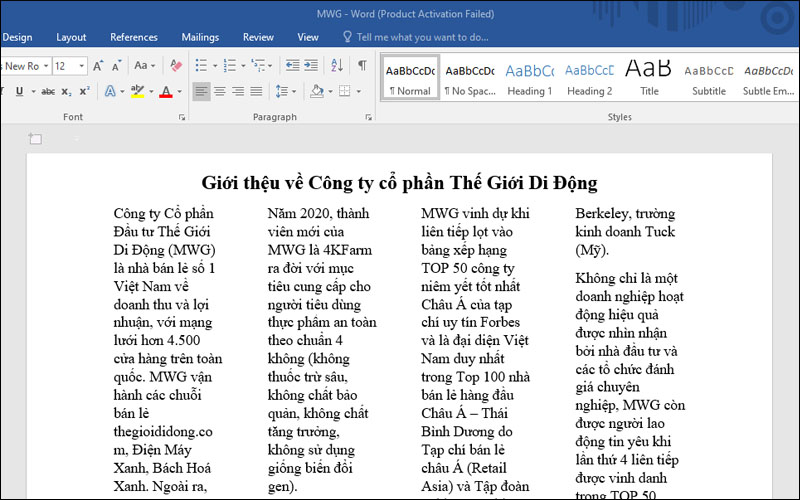Expand borders dropdown arrow
This screenshot has height=500, width=800.
point(359,92)
